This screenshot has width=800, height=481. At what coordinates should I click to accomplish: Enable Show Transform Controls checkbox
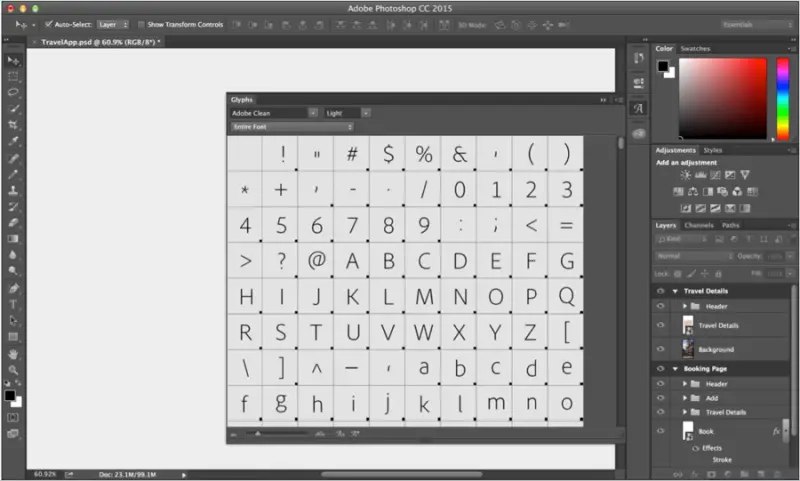(141, 24)
